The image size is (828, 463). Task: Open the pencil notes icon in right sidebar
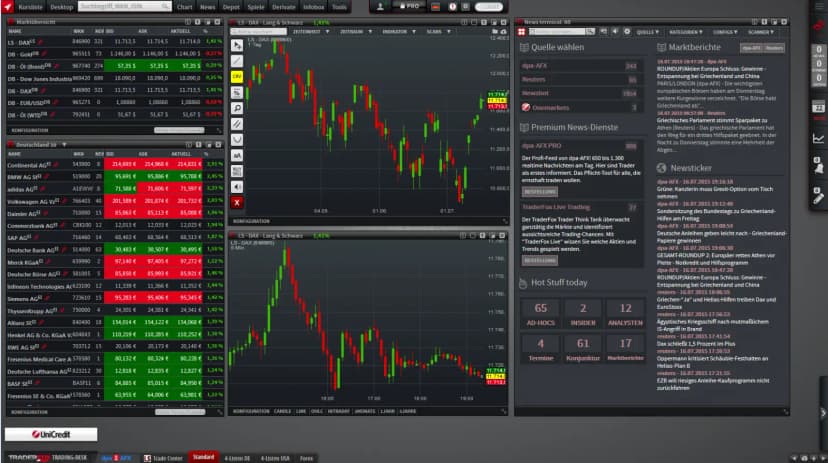click(818, 196)
